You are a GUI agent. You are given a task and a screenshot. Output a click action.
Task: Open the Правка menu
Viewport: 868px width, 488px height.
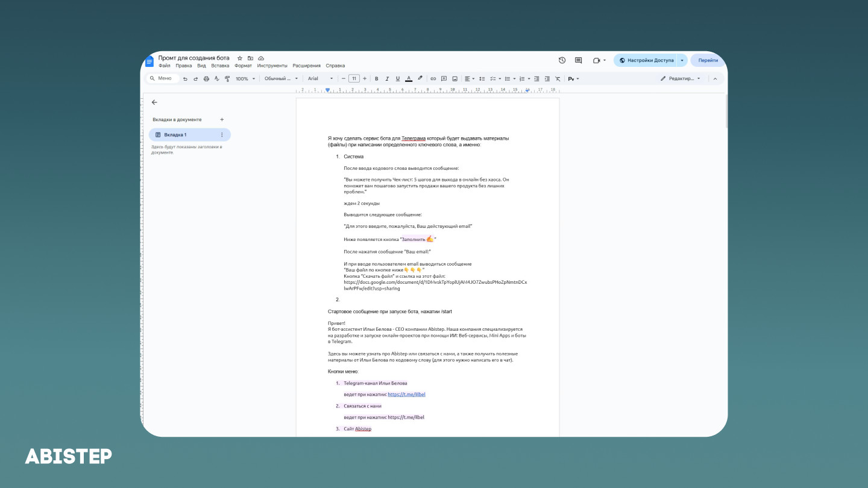[x=184, y=66]
